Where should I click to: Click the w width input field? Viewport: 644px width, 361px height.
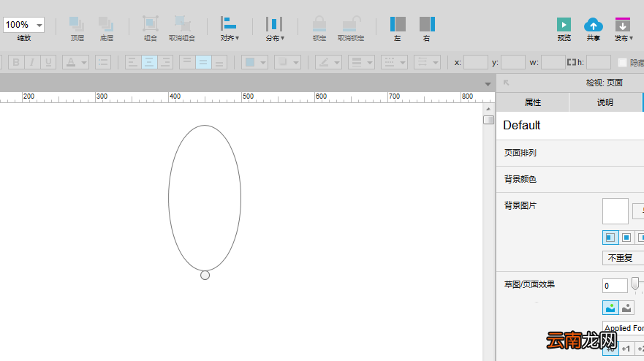point(553,62)
